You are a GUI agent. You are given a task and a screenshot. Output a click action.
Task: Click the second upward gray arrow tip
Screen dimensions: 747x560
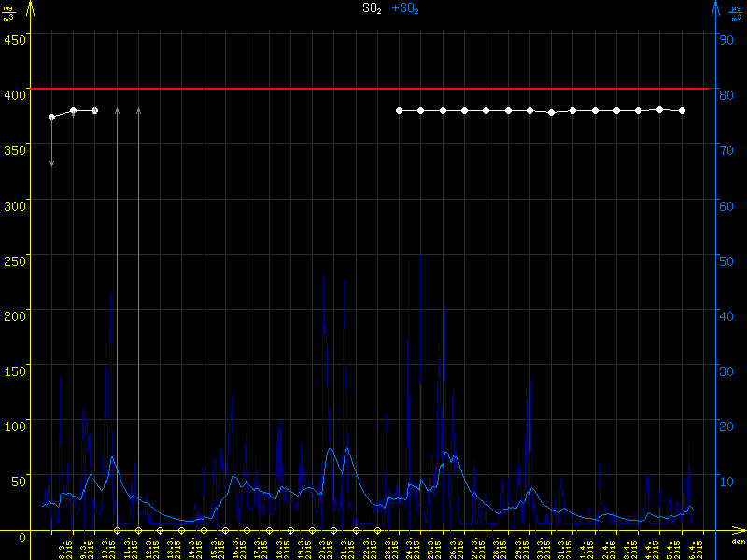click(x=138, y=110)
